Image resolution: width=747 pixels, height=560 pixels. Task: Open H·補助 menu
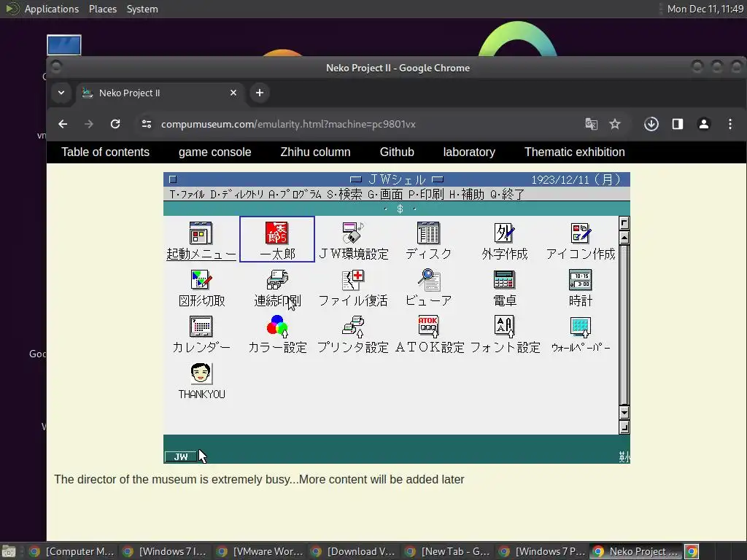point(467,194)
